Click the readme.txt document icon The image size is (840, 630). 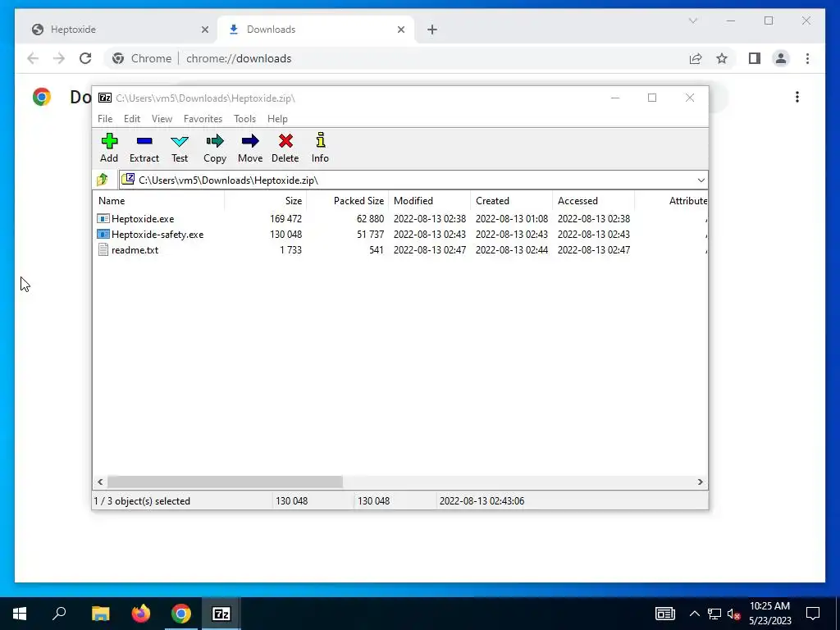tap(103, 249)
